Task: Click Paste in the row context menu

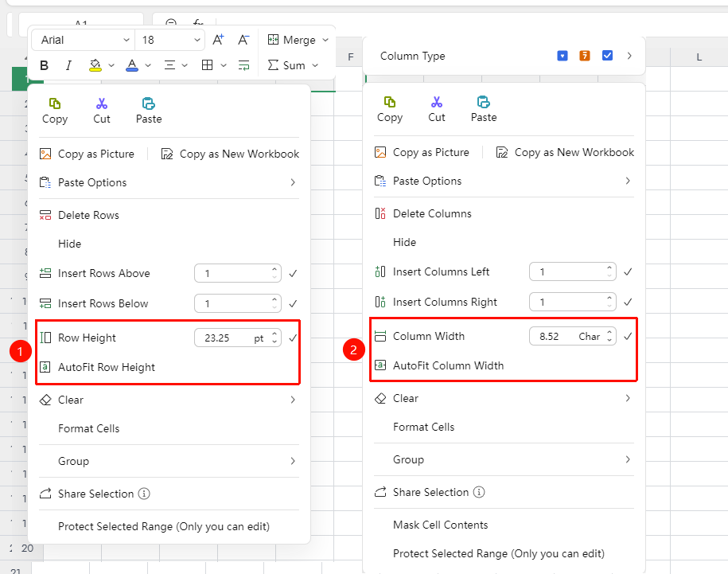Action: [x=149, y=111]
